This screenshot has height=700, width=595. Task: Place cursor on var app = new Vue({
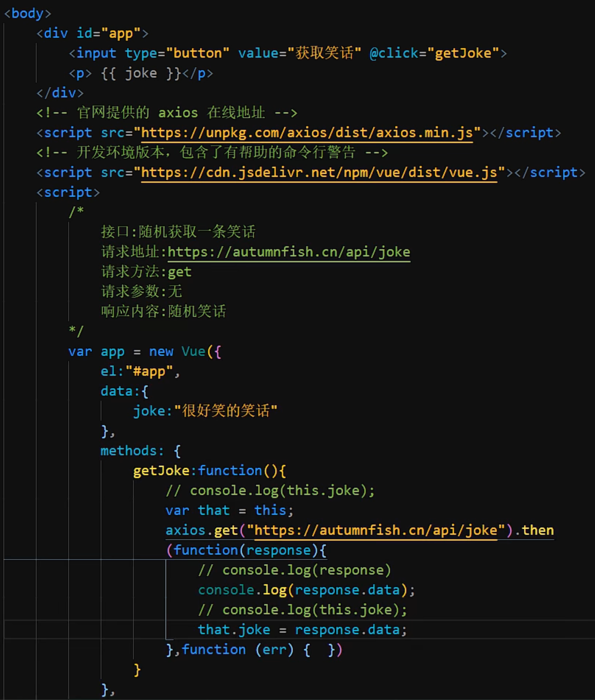[145, 351]
